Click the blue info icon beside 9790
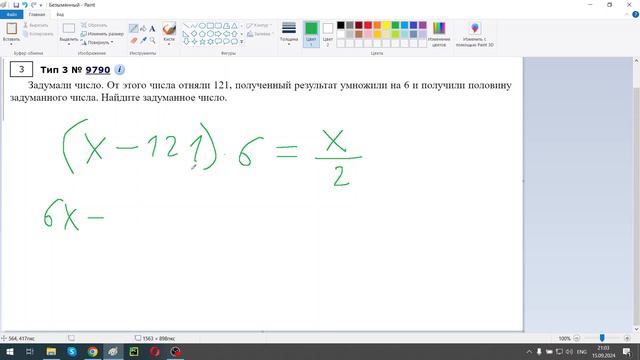 119,70
